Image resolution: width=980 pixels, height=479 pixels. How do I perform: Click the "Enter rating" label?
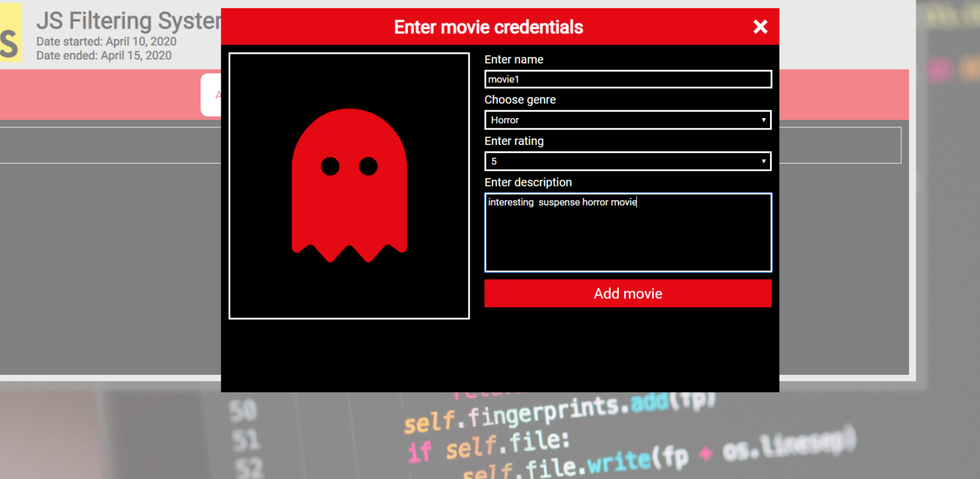pos(514,141)
